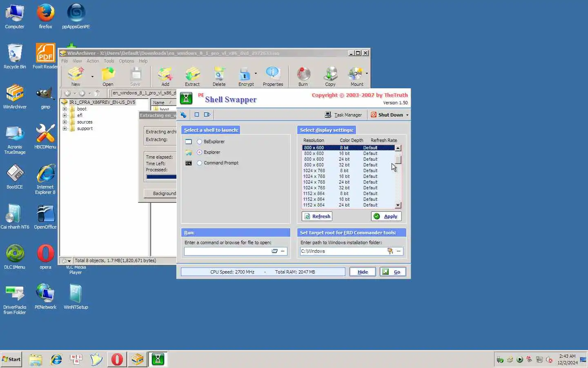This screenshot has height=368, width=588.
Task: Open the View menu in WinArchiver
Action: 77,61
